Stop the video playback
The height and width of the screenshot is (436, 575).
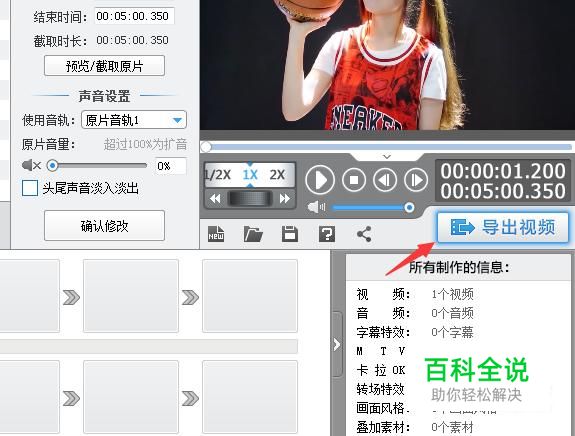click(354, 180)
